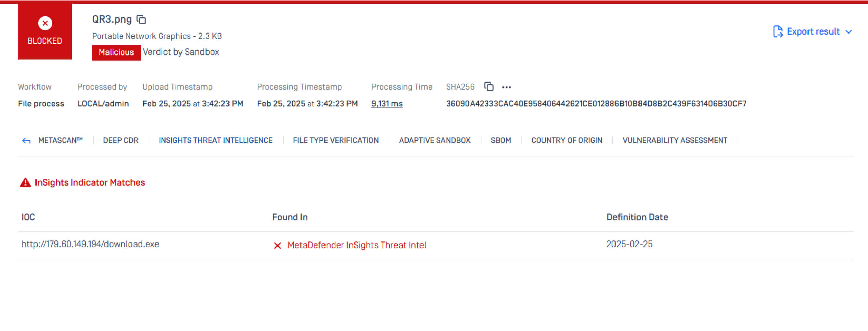The width and height of the screenshot is (868, 331).
Task: View the SBOM results tab
Action: (501, 140)
